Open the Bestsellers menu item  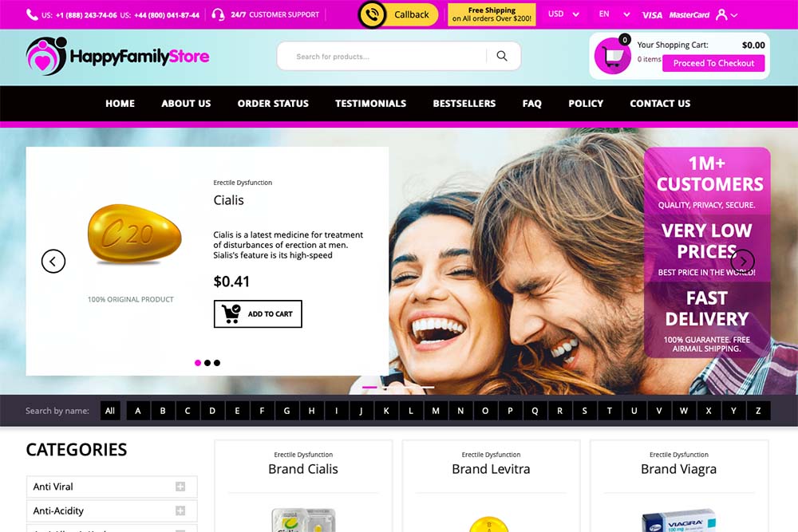point(464,103)
